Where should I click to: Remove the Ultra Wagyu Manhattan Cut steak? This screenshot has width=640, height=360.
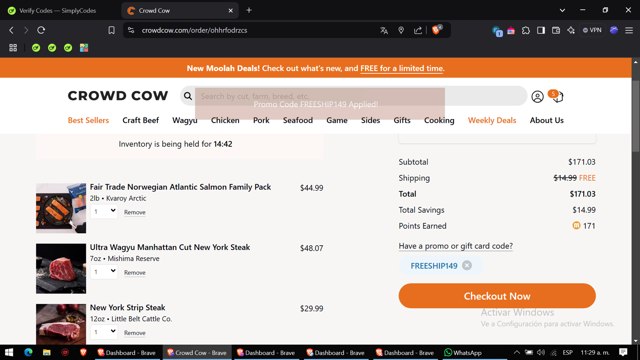point(135,273)
